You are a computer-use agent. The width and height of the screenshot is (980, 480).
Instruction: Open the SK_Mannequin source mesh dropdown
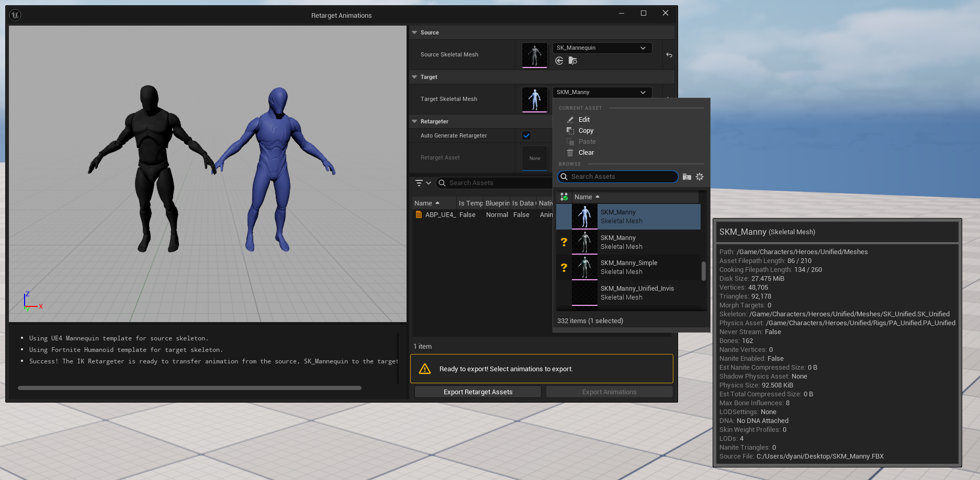pyautogui.click(x=602, y=48)
